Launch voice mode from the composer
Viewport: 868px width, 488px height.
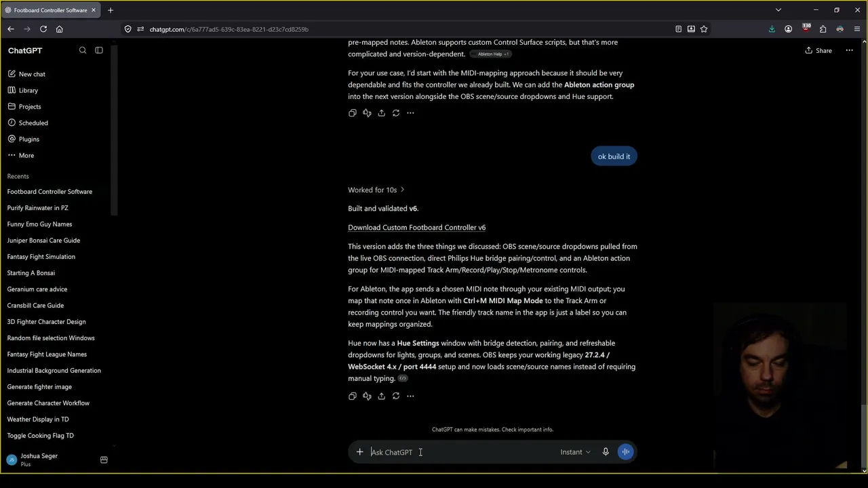click(x=626, y=452)
